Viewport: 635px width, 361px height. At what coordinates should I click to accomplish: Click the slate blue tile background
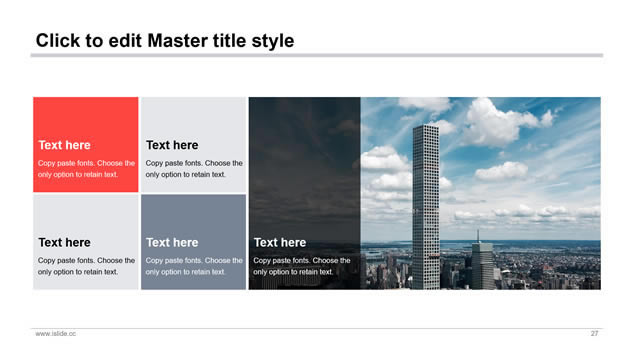click(194, 215)
